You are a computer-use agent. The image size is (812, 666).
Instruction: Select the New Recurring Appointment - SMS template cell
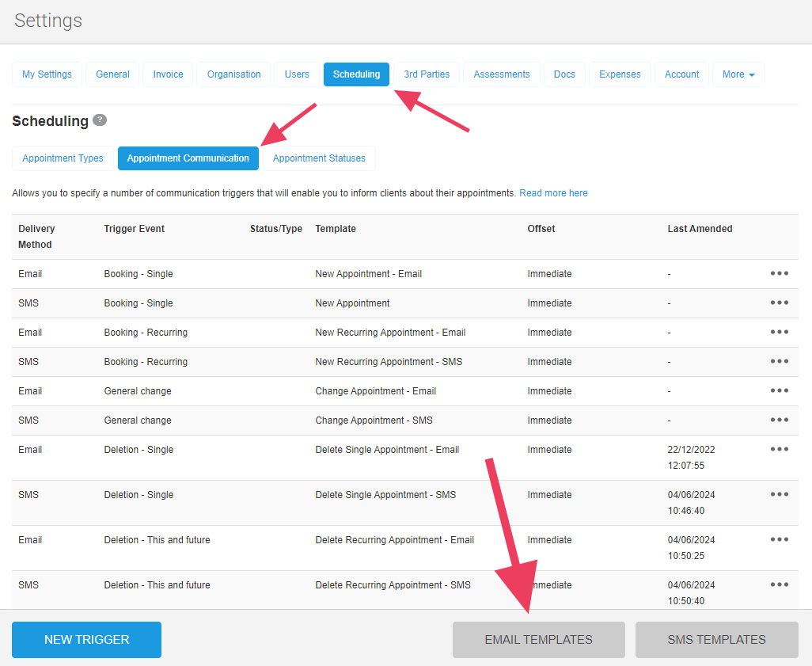(x=389, y=362)
